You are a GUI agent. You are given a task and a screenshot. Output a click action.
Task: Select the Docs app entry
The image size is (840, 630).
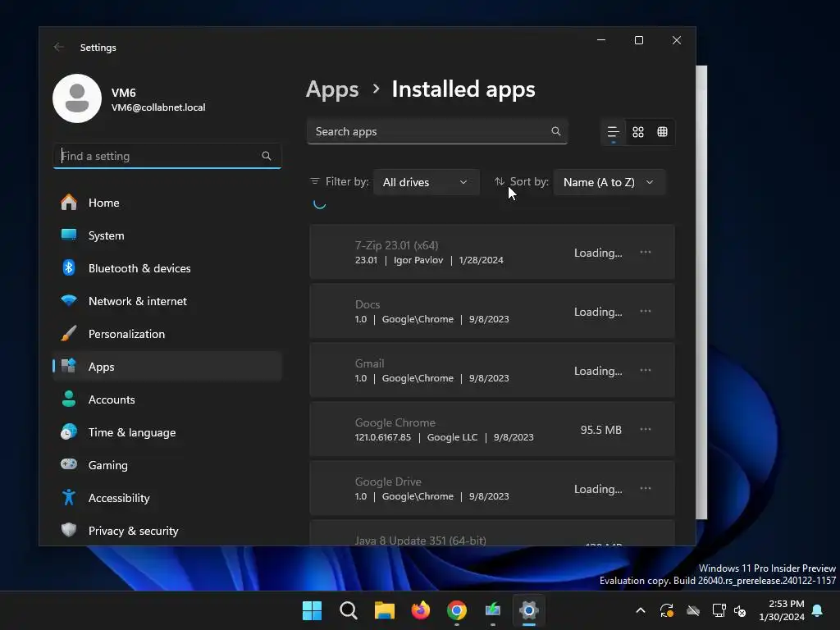click(x=492, y=311)
